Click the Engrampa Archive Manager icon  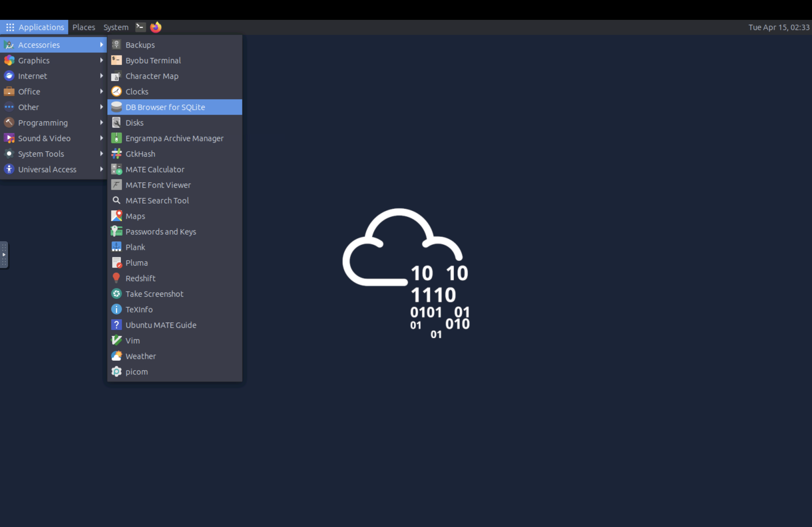[116, 138]
